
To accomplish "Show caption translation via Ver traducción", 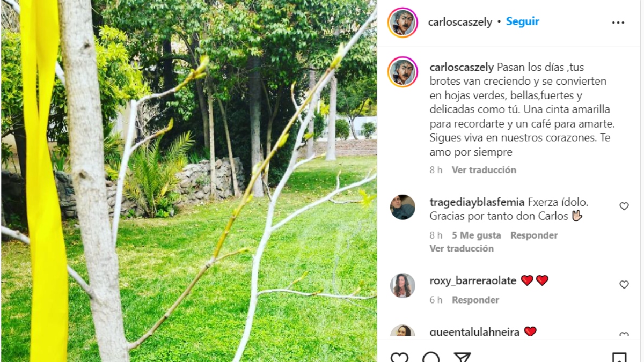I will click(484, 170).
